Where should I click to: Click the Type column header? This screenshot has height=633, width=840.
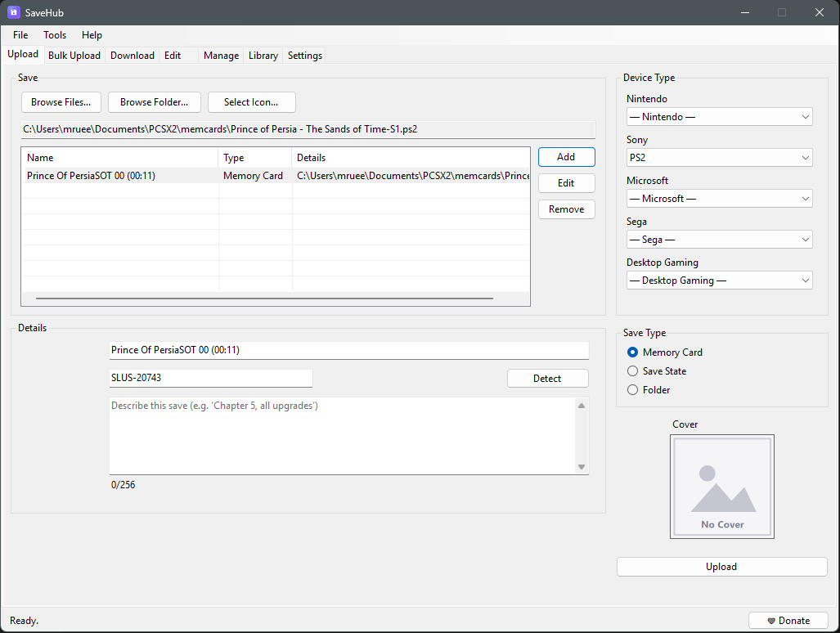click(255, 158)
